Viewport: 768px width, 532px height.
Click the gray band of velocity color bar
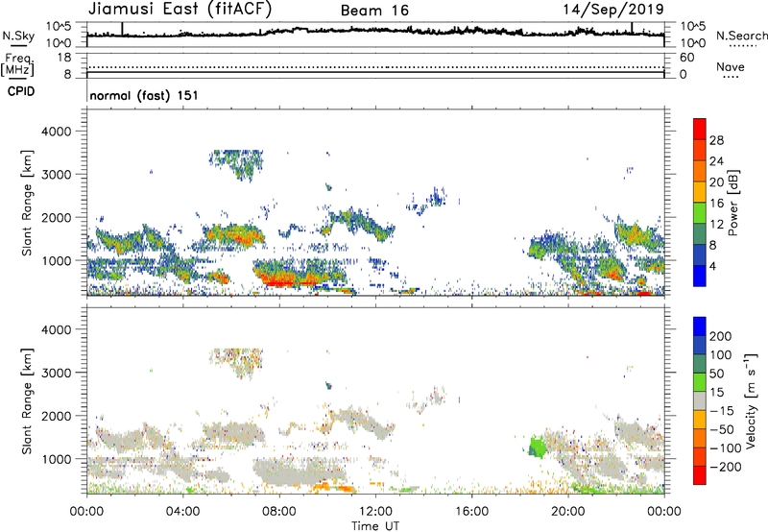tap(700, 401)
